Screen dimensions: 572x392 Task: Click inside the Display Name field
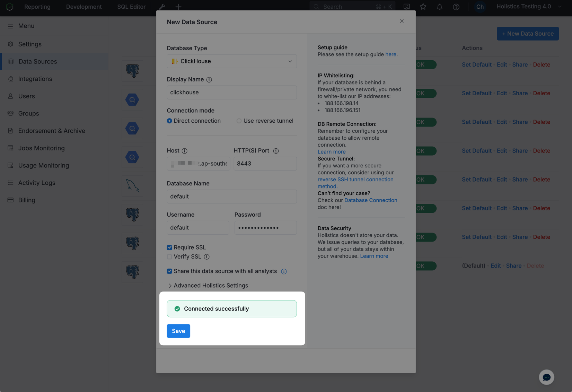231,92
